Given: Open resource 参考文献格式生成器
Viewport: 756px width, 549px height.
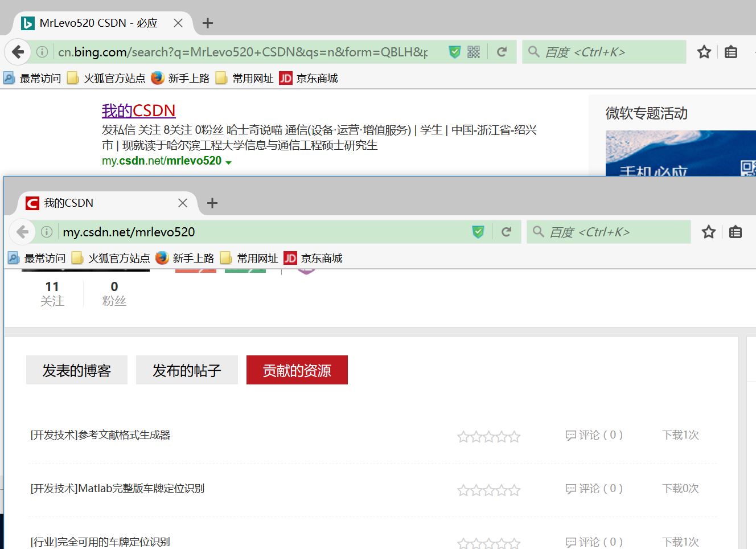Looking at the screenshot, I should pyautogui.click(x=101, y=435).
